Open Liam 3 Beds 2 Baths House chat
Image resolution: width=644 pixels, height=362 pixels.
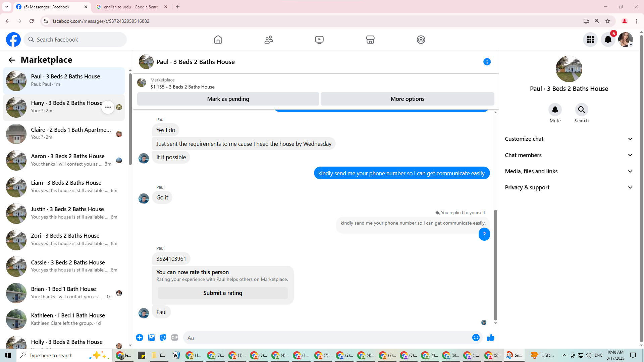pyautogui.click(x=64, y=187)
